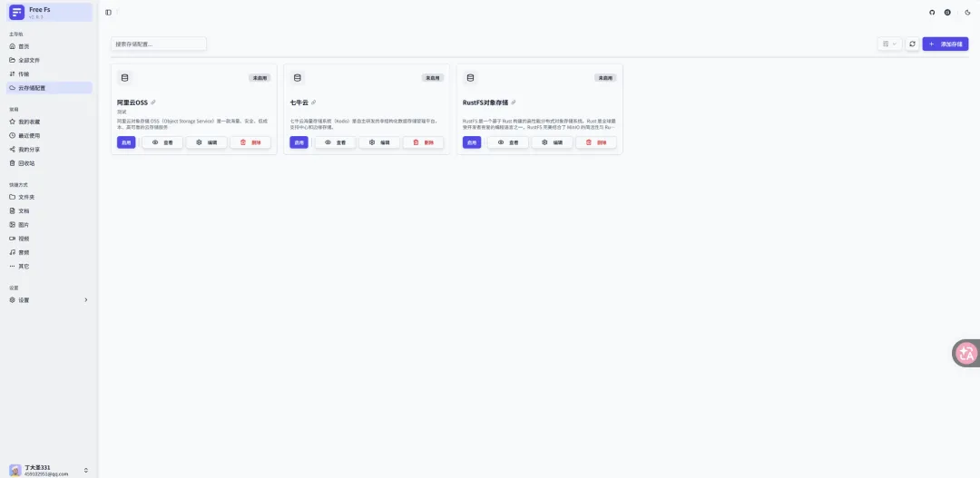Open 全部文件 in sidebar
The width and height of the screenshot is (980, 478).
pos(49,61)
